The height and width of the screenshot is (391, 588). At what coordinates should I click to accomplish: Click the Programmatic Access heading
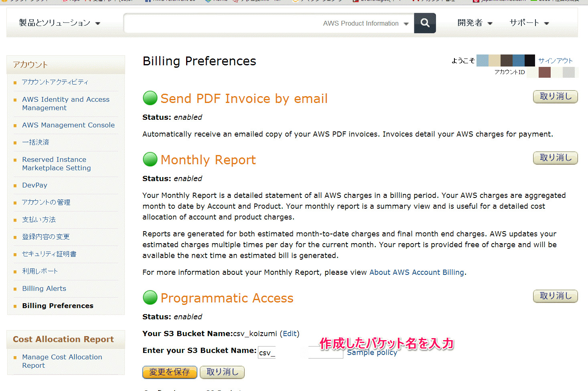pos(227,298)
